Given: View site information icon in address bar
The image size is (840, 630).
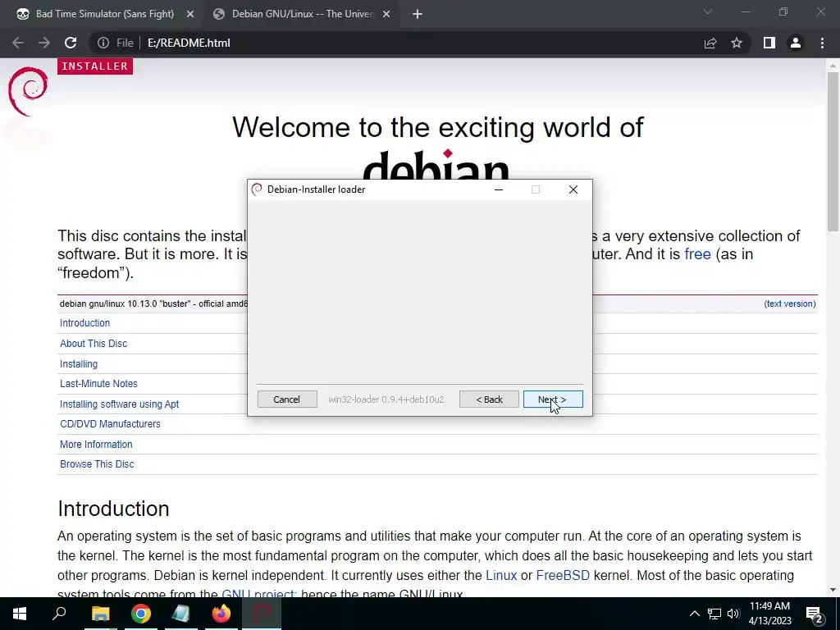Looking at the screenshot, I should [103, 43].
